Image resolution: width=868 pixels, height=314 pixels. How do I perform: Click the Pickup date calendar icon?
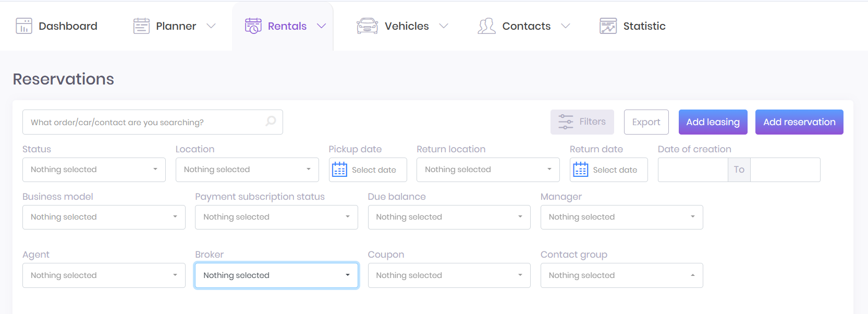tap(340, 170)
